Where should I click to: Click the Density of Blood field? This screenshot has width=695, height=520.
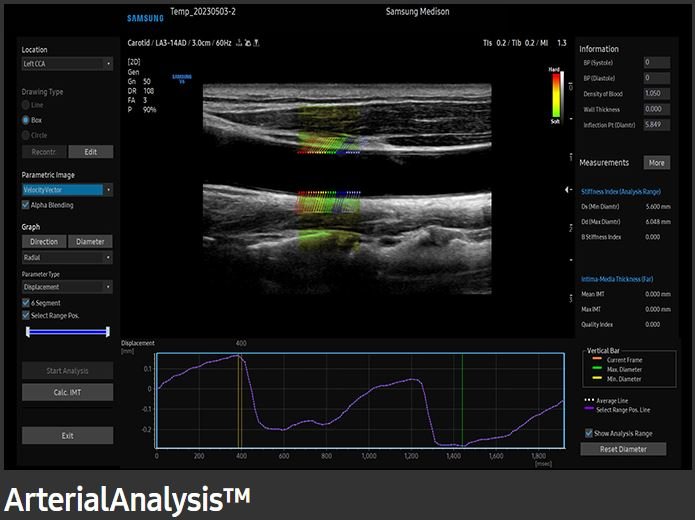(656, 94)
